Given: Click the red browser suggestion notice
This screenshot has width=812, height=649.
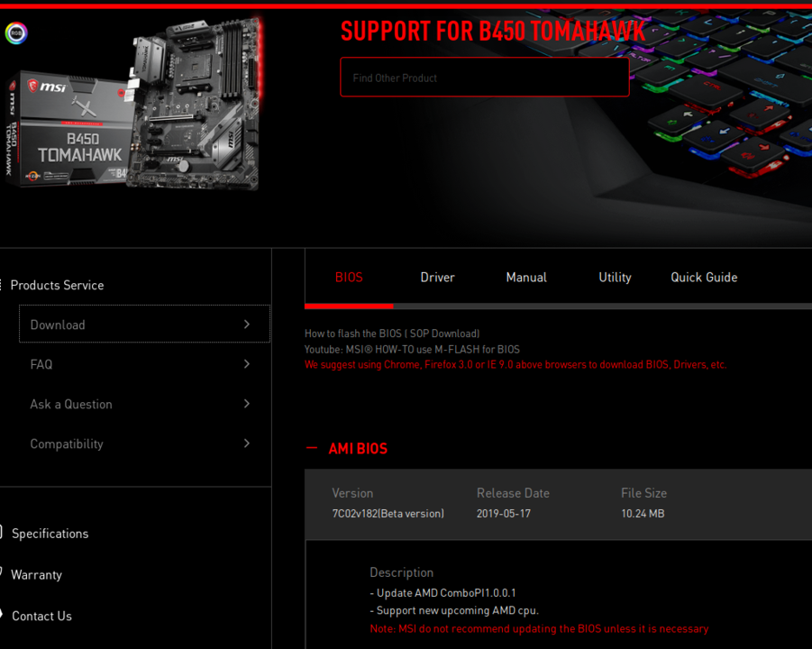Looking at the screenshot, I should 515,365.
